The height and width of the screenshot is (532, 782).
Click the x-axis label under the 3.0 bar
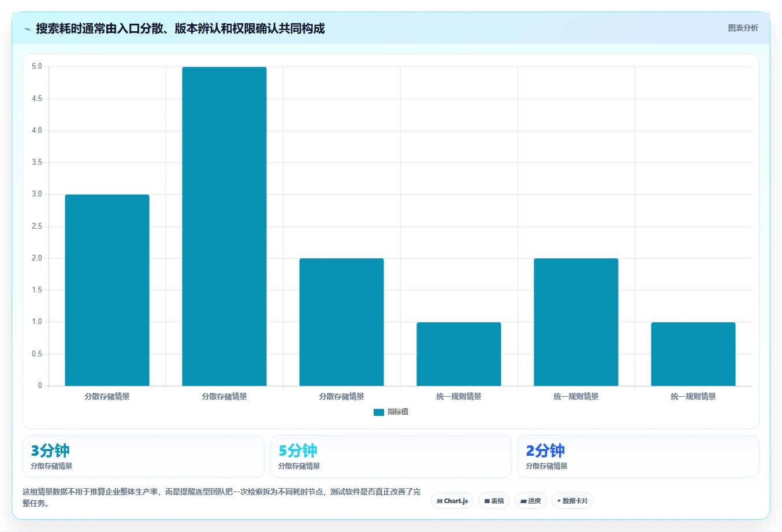click(x=107, y=396)
